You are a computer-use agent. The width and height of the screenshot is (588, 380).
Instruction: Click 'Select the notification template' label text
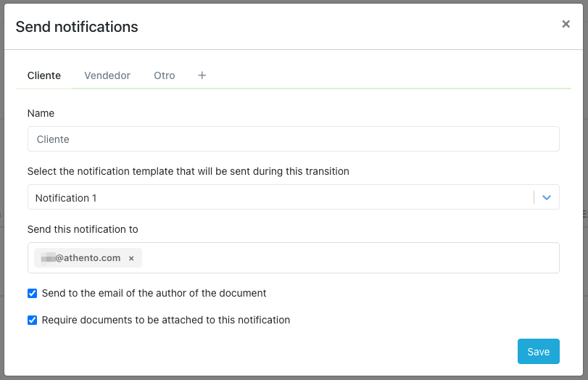[x=188, y=172]
